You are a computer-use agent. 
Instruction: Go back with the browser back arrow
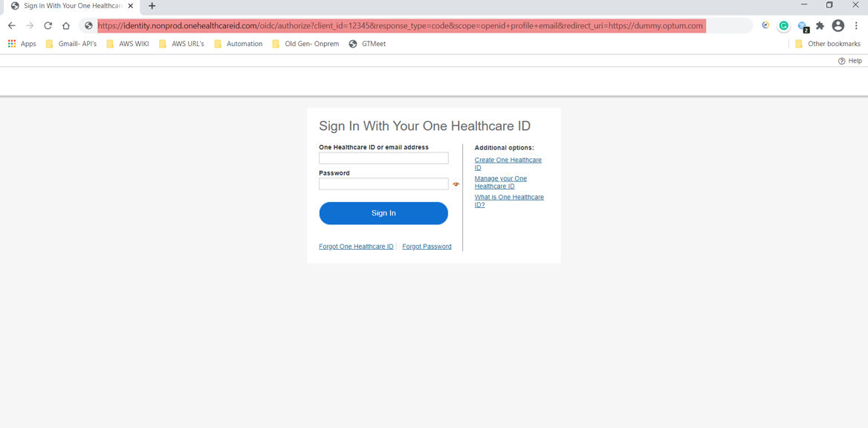[12, 25]
